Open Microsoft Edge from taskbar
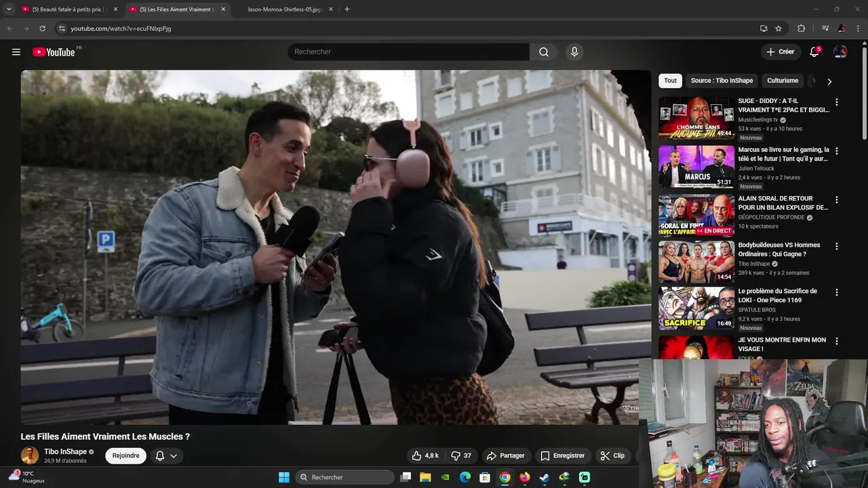Screen dimensions: 868x488 click(465, 477)
